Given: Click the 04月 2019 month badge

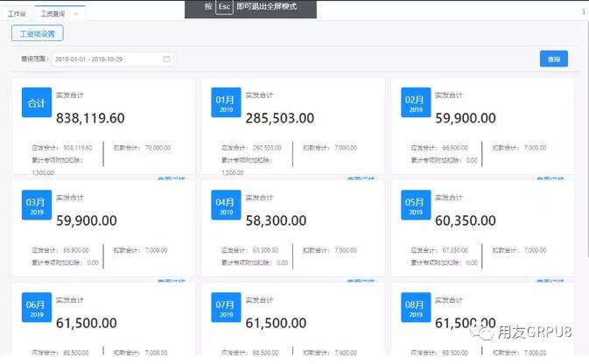Looking at the screenshot, I should tap(226, 206).
